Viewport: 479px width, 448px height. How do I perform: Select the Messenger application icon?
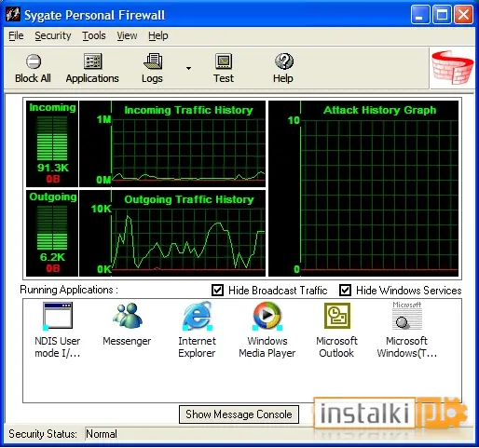click(x=128, y=316)
